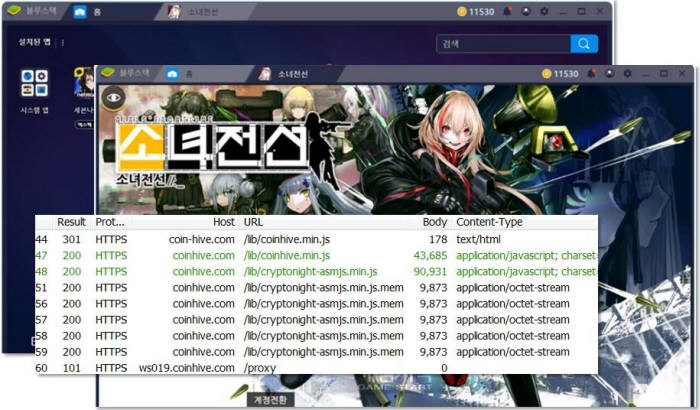Maximize the front BlueStacks window
Viewport: 700px width, 410px height.
(664, 73)
